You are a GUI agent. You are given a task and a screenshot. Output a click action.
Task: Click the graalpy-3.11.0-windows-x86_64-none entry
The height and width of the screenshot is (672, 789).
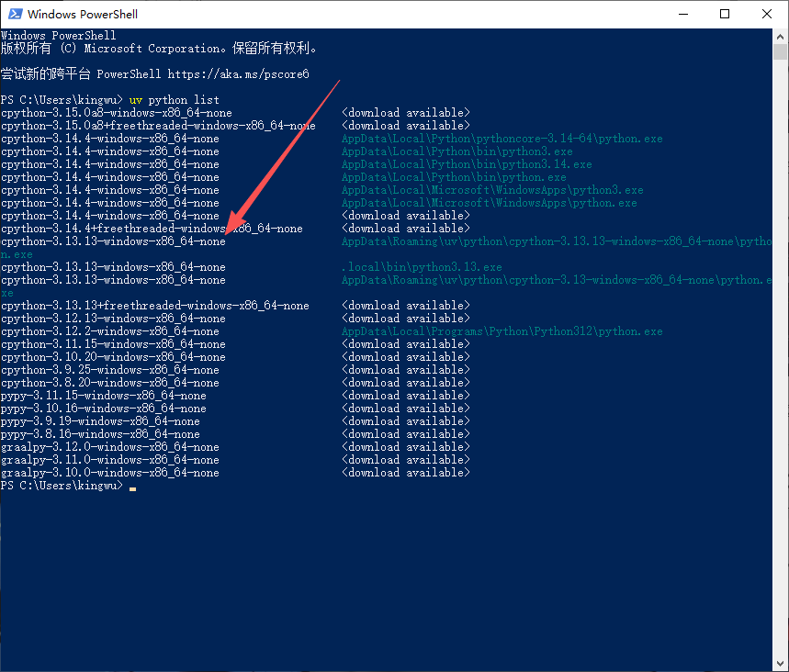pyautogui.click(x=109, y=460)
